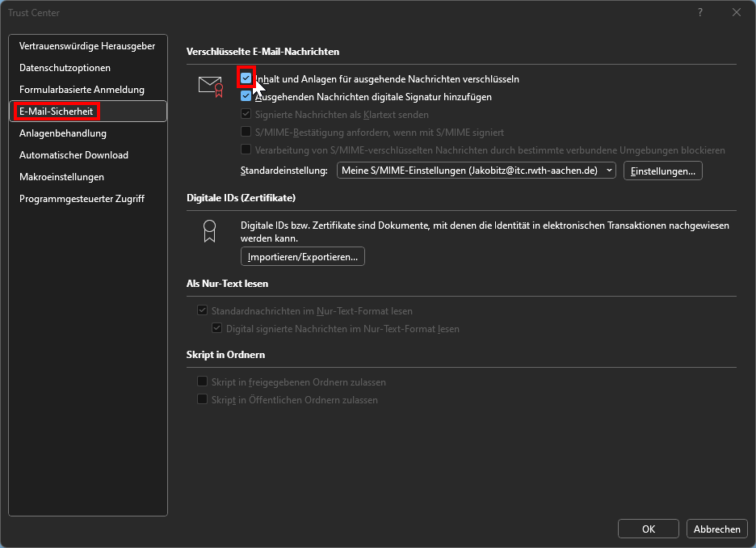This screenshot has width=756, height=548.
Task: Disable encryption of outgoing message content and attachments
Action: 246,78
